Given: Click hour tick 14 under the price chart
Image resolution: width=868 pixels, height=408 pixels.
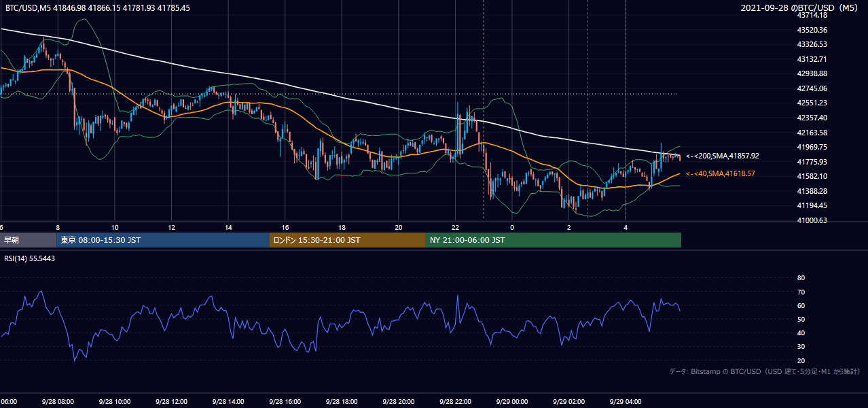Looking at the screenshot, I should [x=228, y=228].
